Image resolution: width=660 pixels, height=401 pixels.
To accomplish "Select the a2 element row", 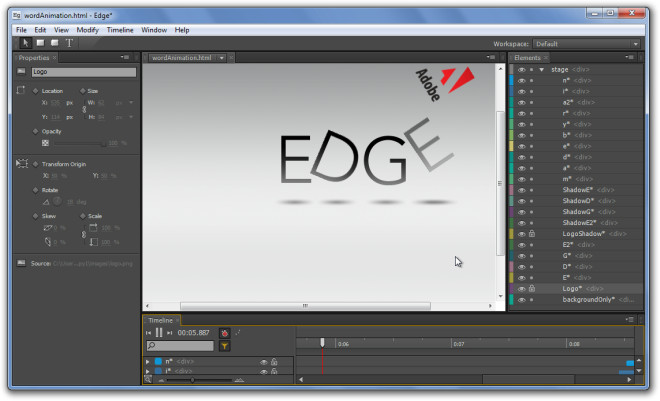I will (576, 102).
